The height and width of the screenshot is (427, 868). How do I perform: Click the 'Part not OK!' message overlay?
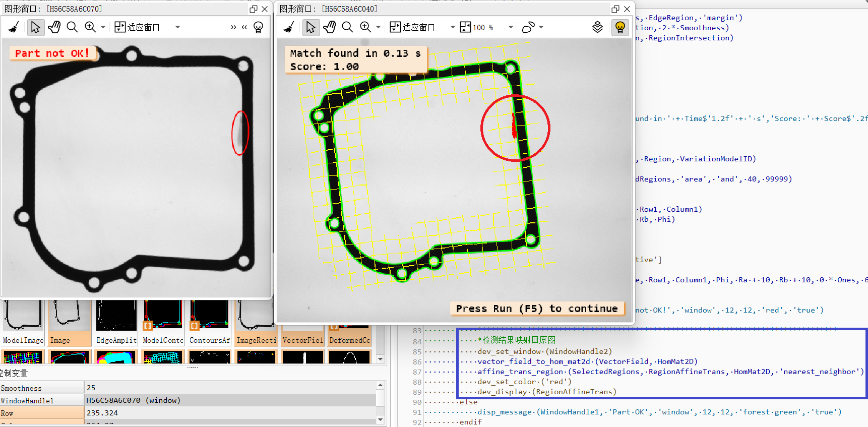coord(52,53)
